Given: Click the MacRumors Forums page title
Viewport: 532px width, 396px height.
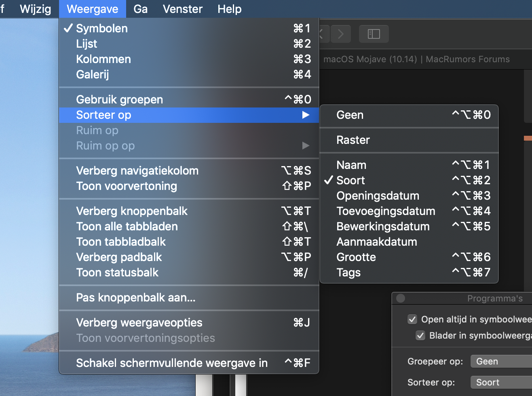Looking at the screenshot, I should pyautogui.click(x=416, y=59).
